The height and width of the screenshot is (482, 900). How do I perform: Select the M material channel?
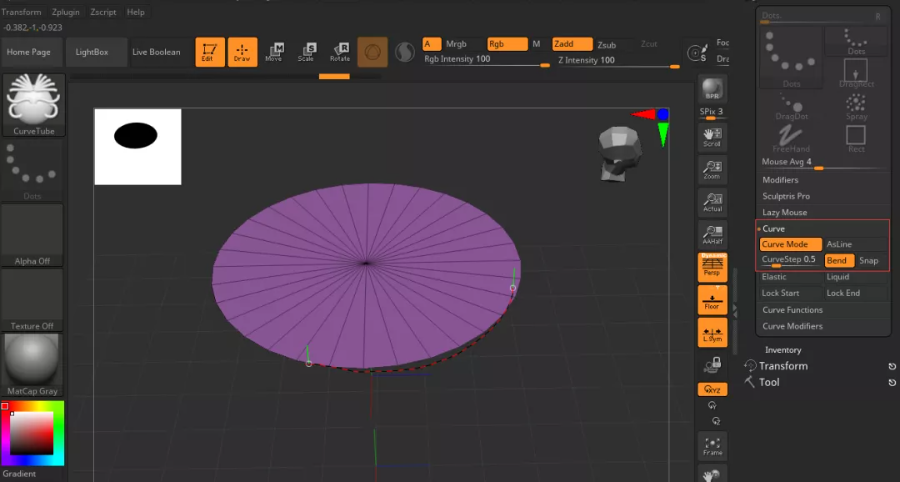tap(537, 44)
